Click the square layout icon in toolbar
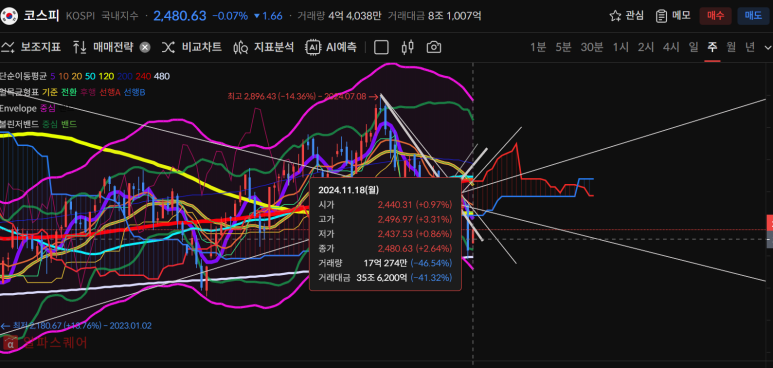 (x=381, y=47)
